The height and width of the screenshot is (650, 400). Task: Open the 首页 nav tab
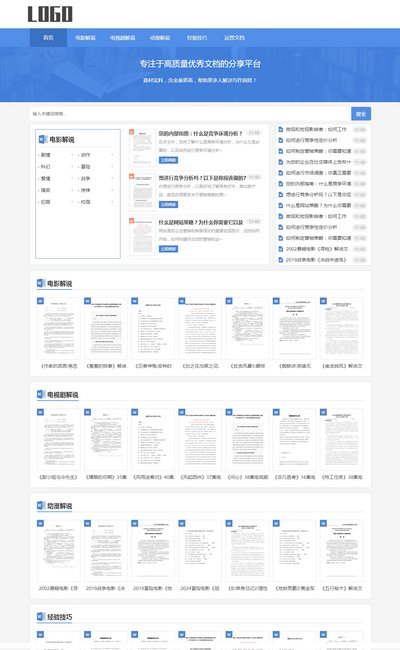(48, 38)
